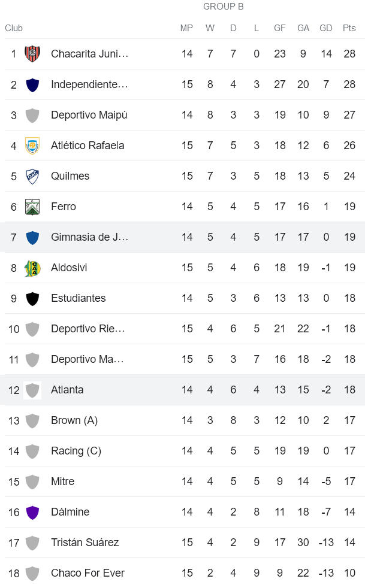This screenshot has height=588, width=365.
Task: Click the Estudiantes black crest
Action: (33, 298)
